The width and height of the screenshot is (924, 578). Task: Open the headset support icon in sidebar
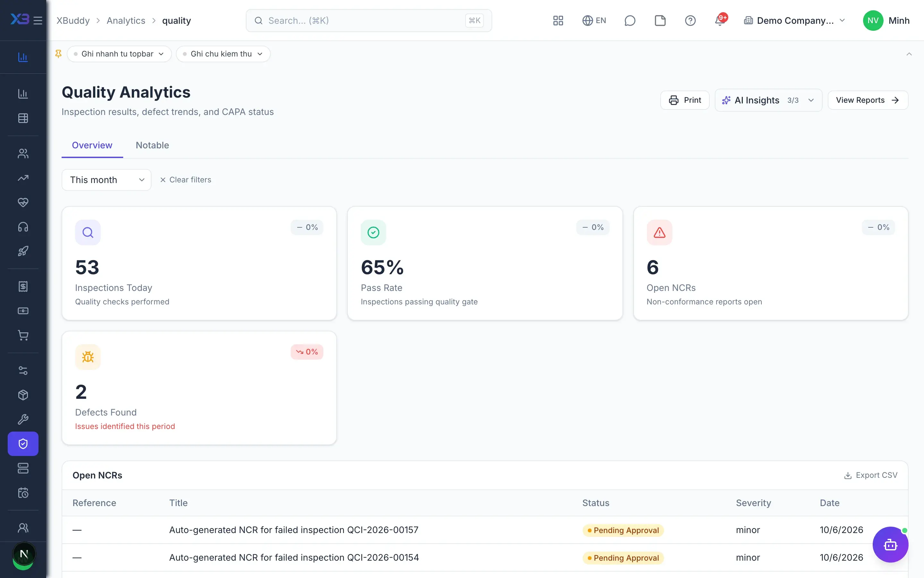click(x=23, y=227)
